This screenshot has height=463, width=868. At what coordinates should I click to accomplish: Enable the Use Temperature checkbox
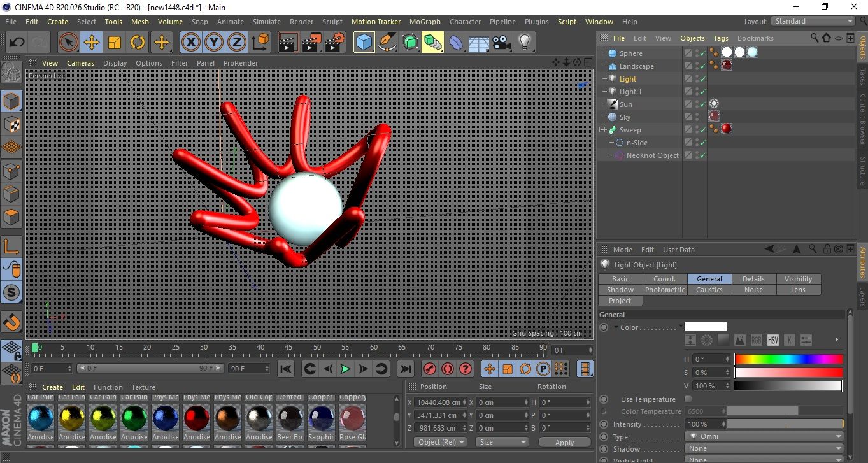[688, 399]
